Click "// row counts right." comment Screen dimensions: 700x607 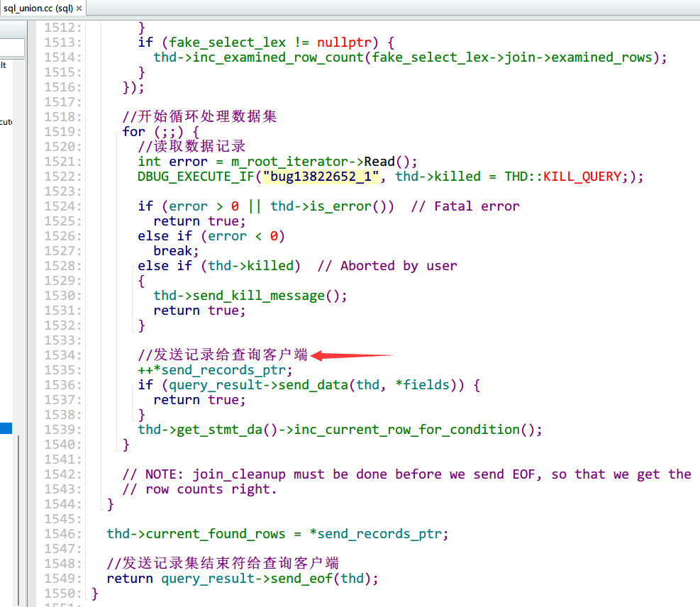pyautogui.click(x=199, y=489)
